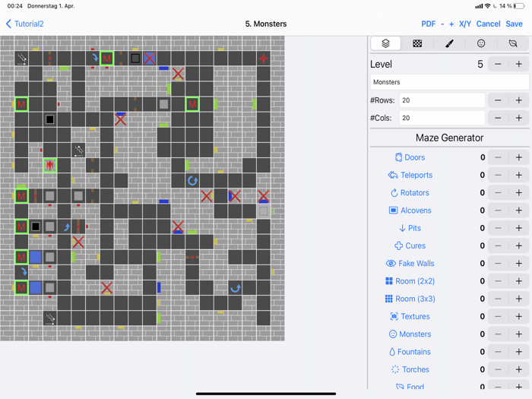The image size is (532, 399).
Task: Increase Room (2x2) count
Action: pyautogui.click(x=519, y=281)
